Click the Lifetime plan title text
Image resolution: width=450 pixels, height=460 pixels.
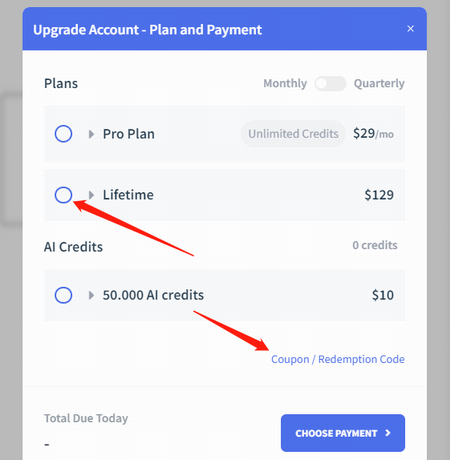(x=128, y=195)
